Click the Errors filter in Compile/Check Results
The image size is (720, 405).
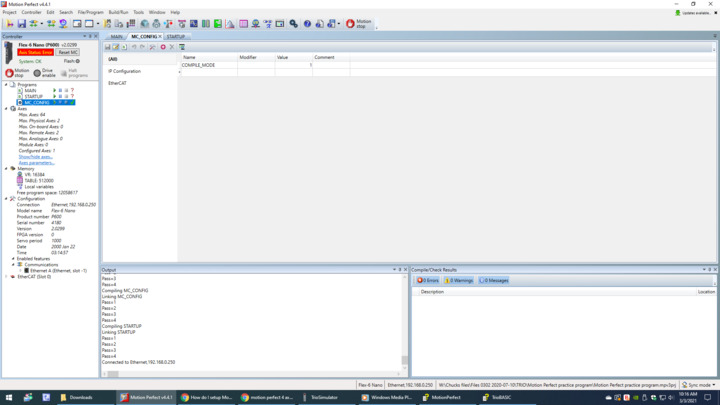click(428, 280)
